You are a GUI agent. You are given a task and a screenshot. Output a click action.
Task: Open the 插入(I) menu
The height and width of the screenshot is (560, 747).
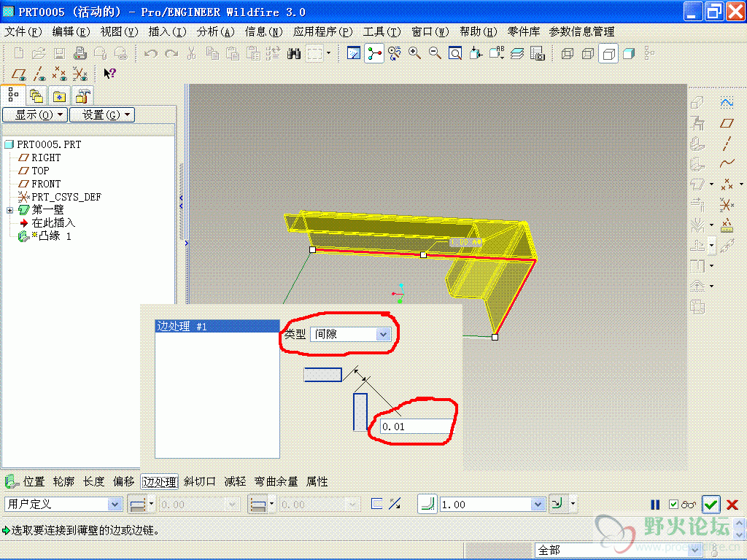click(167, 32)
